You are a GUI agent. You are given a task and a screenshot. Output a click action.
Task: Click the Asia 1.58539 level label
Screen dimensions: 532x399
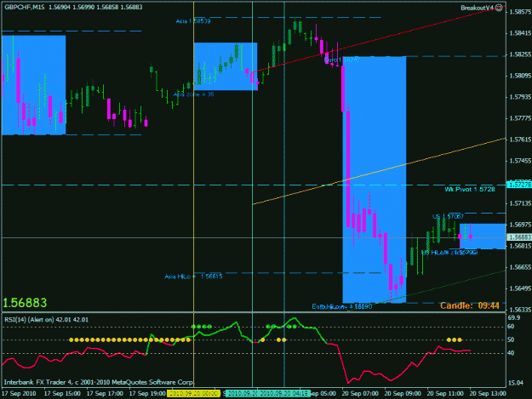(193, 21)
